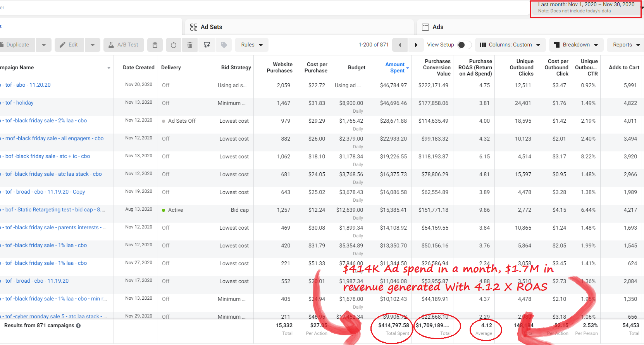
Task: Sort by Website Purchases column header
Action: (x=279, y=67)
